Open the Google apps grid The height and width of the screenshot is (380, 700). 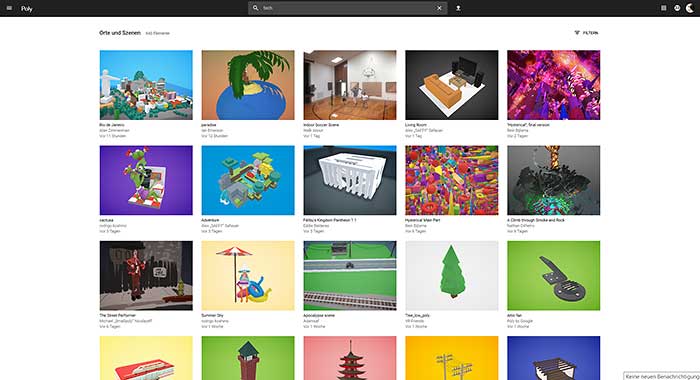coord(664,8)
